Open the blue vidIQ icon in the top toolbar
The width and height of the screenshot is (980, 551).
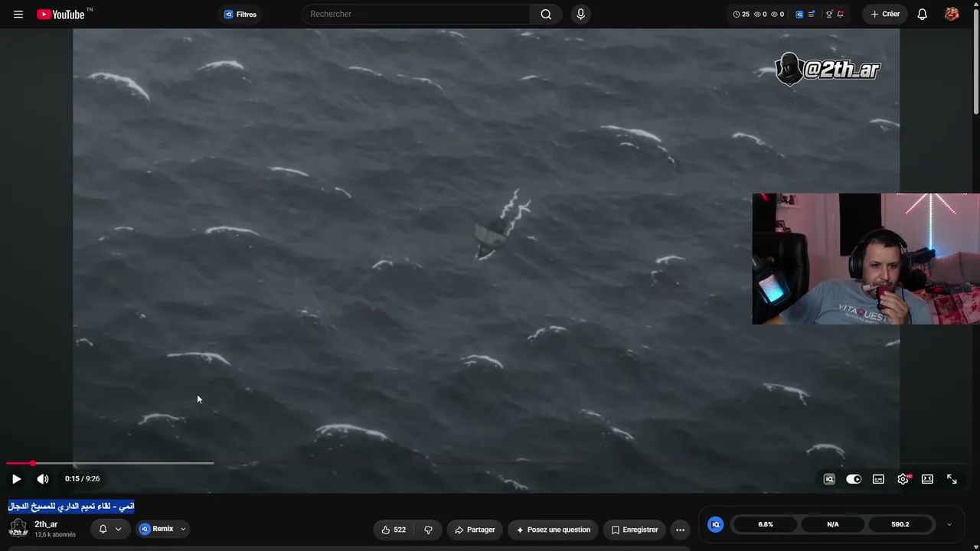(799, 15)
